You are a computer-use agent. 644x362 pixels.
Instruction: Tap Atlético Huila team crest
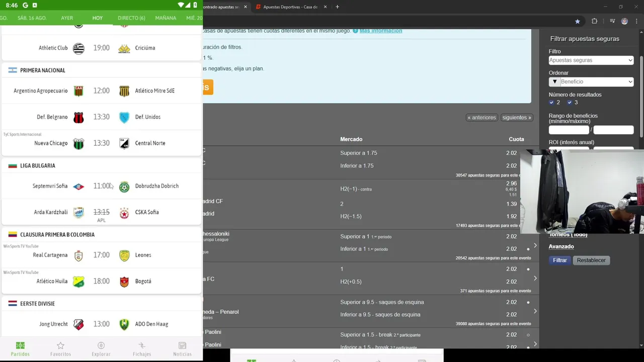tap(78, 282)
